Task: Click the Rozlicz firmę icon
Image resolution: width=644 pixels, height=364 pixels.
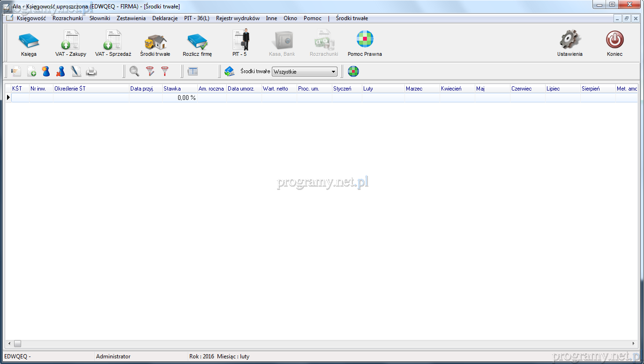Action: tap(197, 42)
